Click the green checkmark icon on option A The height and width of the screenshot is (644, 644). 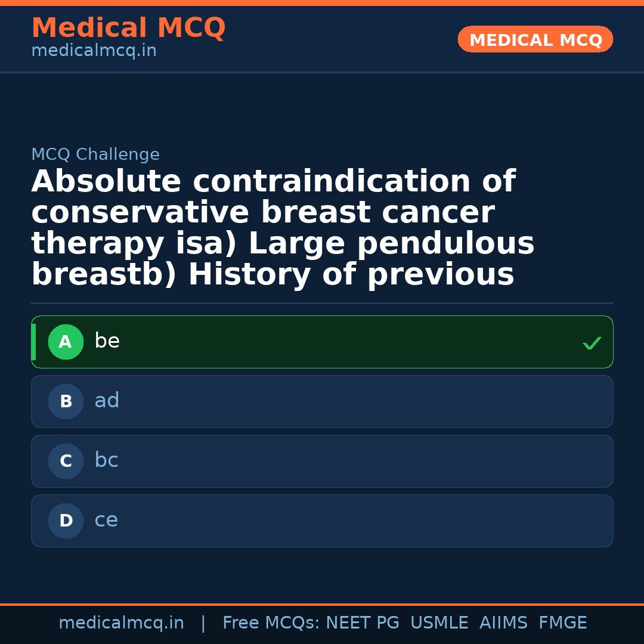coord(592,342)
